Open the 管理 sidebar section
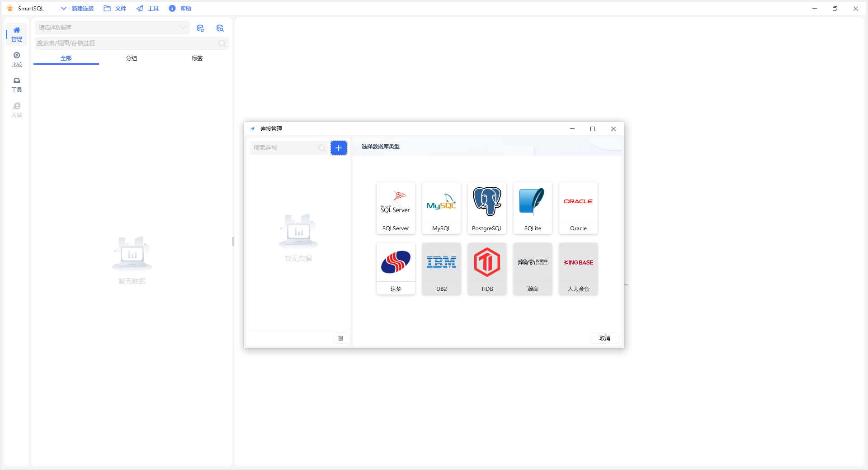This screenshot has height=470, width=868. pos(17,34)
